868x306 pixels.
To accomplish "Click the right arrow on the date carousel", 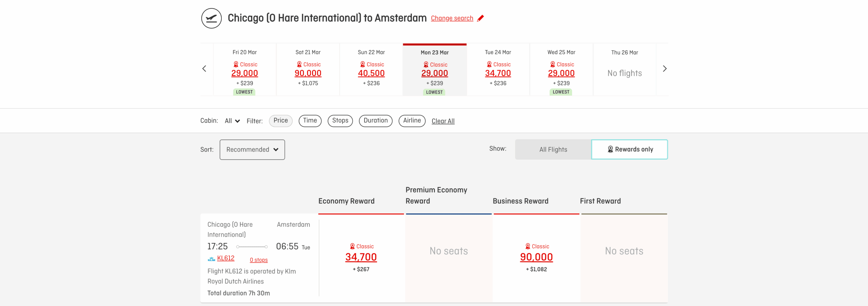I will (x=665, y=68).
